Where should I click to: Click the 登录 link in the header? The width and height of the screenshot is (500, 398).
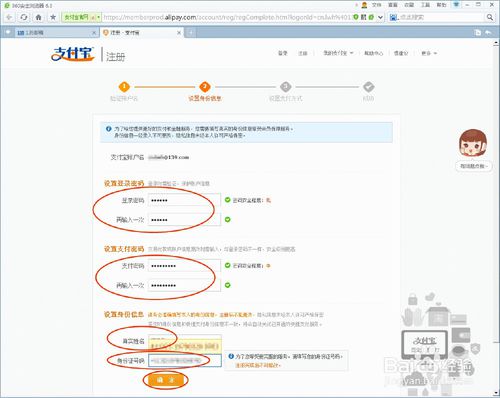tap(283, 53)
